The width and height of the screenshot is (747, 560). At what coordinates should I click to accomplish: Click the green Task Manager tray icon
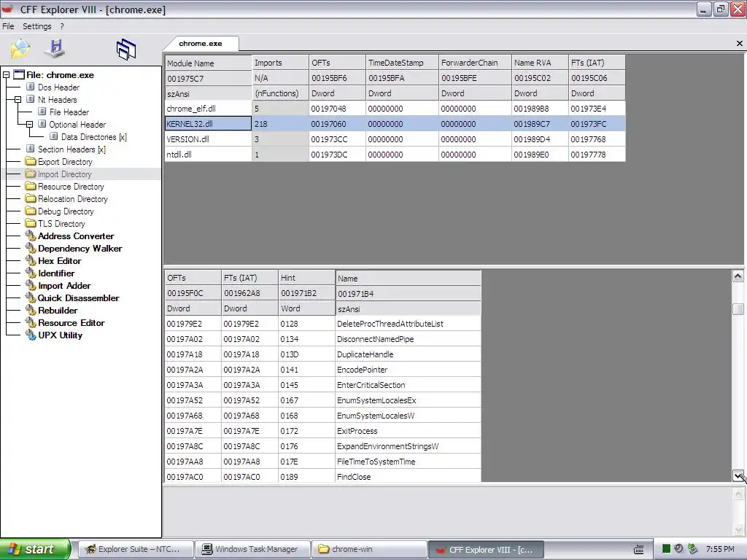pos(667,549)
